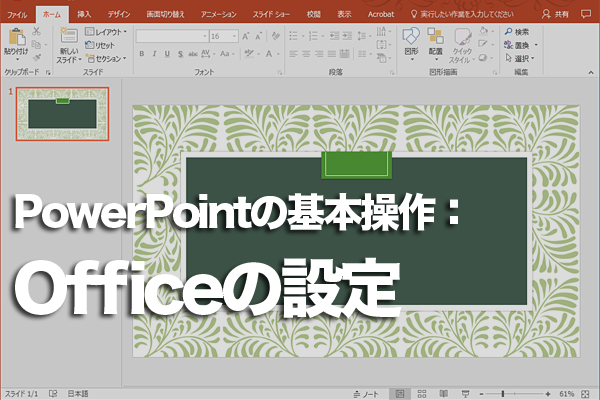Click the Shapes (図形) icon
The height and width of the screenshot is (400, 600).
point(411,36)
